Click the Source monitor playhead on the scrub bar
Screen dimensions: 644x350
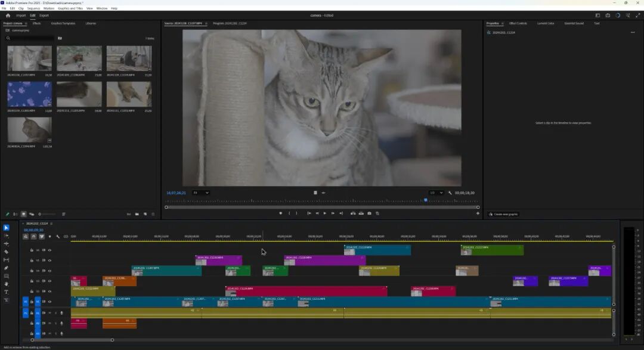click(x=426, y=200)
